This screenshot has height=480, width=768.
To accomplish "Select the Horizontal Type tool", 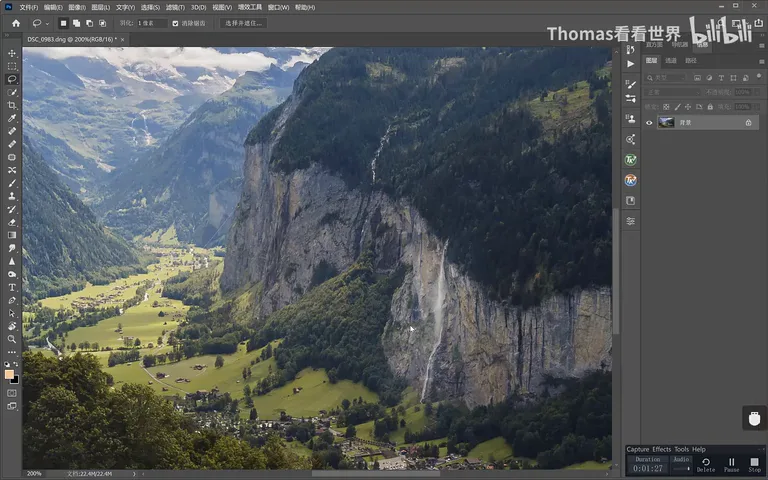I will [x=12, y=287].
